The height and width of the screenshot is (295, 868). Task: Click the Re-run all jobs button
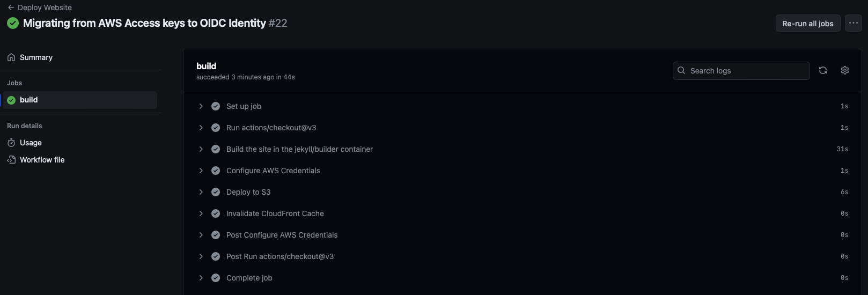coord(808,23)
